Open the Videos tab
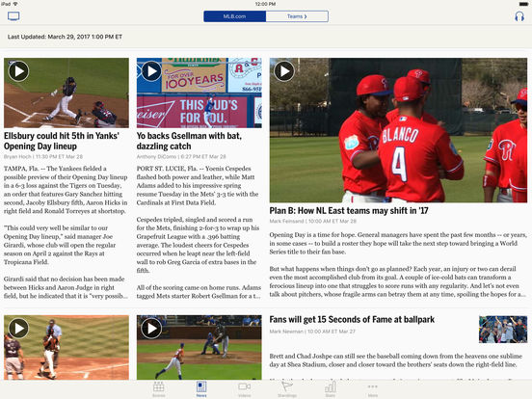The height and width of the screenshot is (399, 532). (x=244, y=389)
